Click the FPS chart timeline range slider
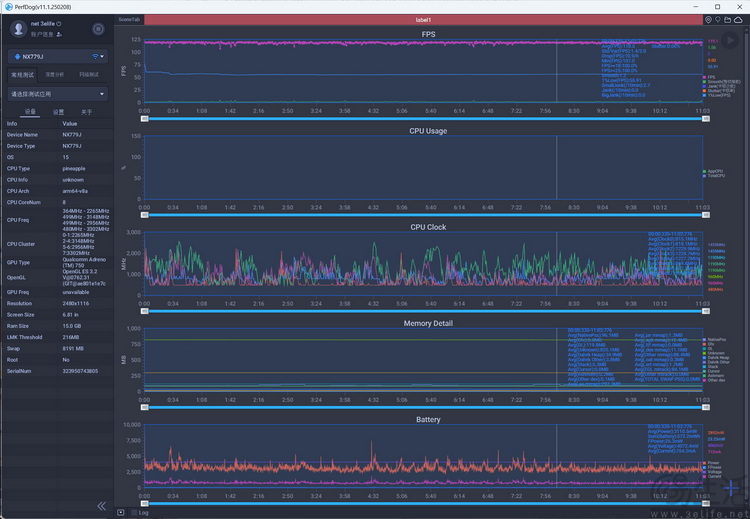The height and width of the screenshot is (519, 750). point(423,118)
